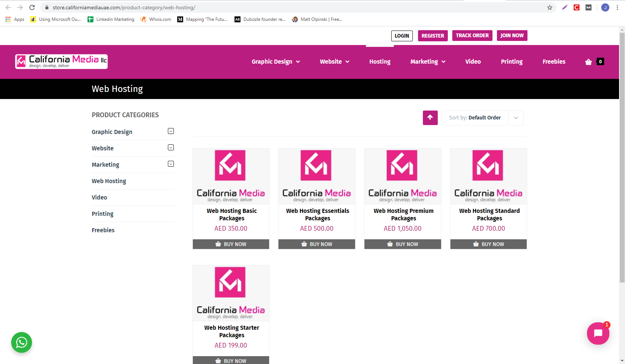Viewport: 625px width, 364px height.
Task: Open Web Hosting Standard Packages product title
Action: (x=490, y=214)
